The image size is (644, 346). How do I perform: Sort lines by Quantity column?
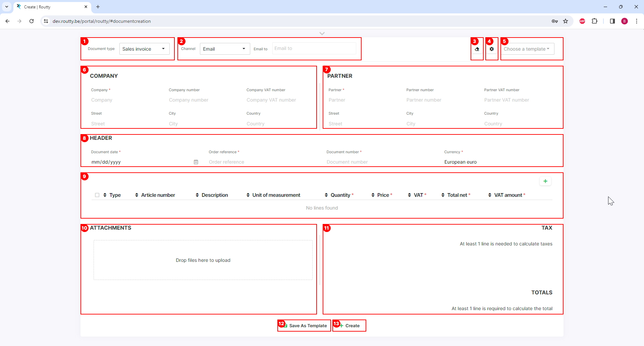[326, 195]
